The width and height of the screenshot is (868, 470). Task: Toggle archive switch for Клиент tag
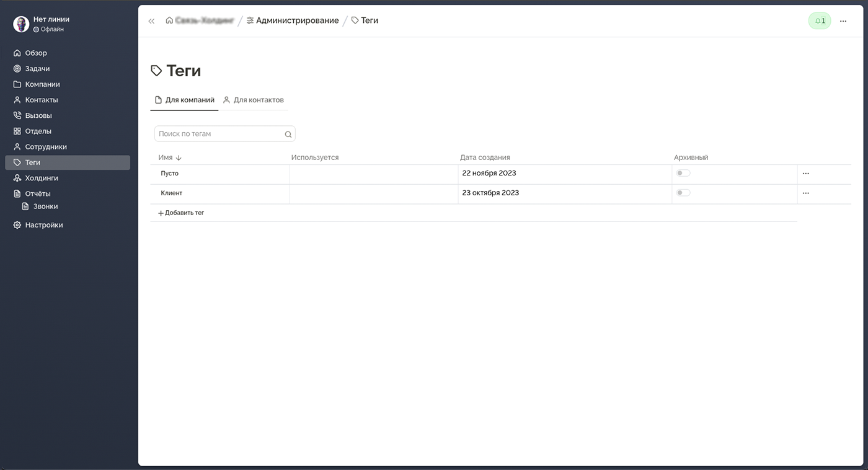tap(683, 193)
